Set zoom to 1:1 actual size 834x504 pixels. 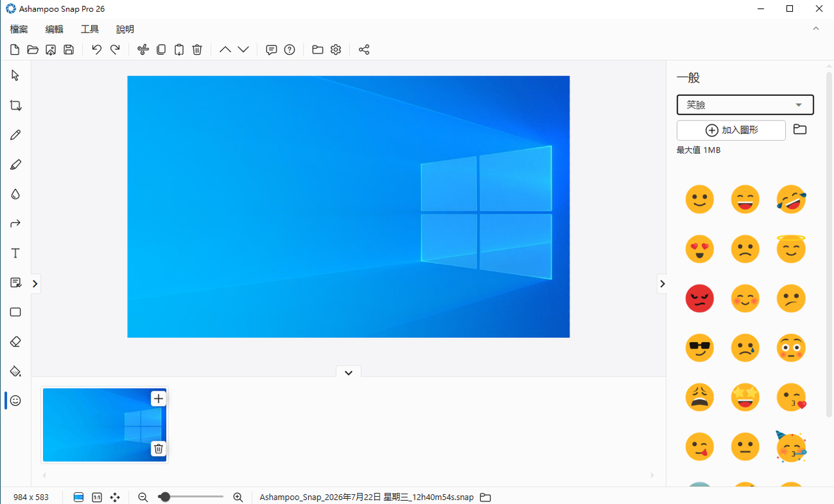point(97,497)
